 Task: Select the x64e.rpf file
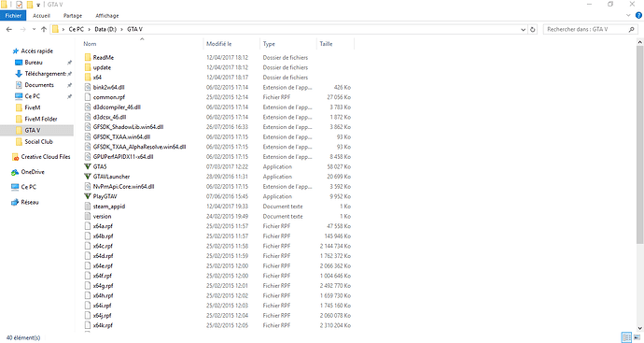pyautogui.click(x=103, y=265)
